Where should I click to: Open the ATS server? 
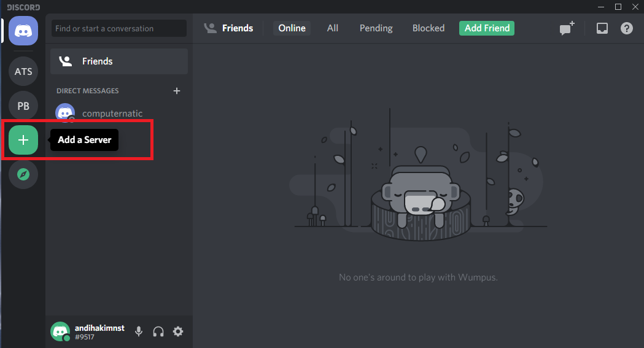pyautogui.click(x=23, y=71)
